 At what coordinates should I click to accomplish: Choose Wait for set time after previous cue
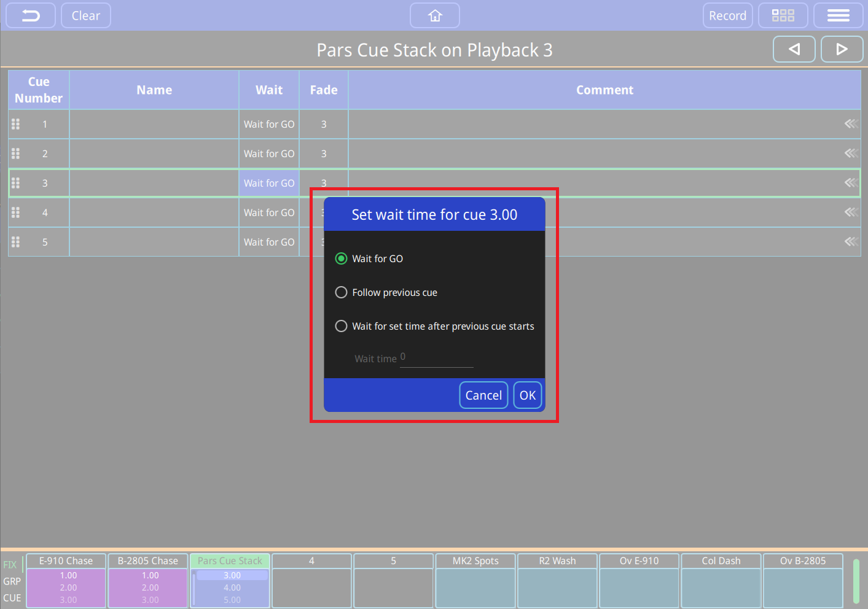[341, 326]
